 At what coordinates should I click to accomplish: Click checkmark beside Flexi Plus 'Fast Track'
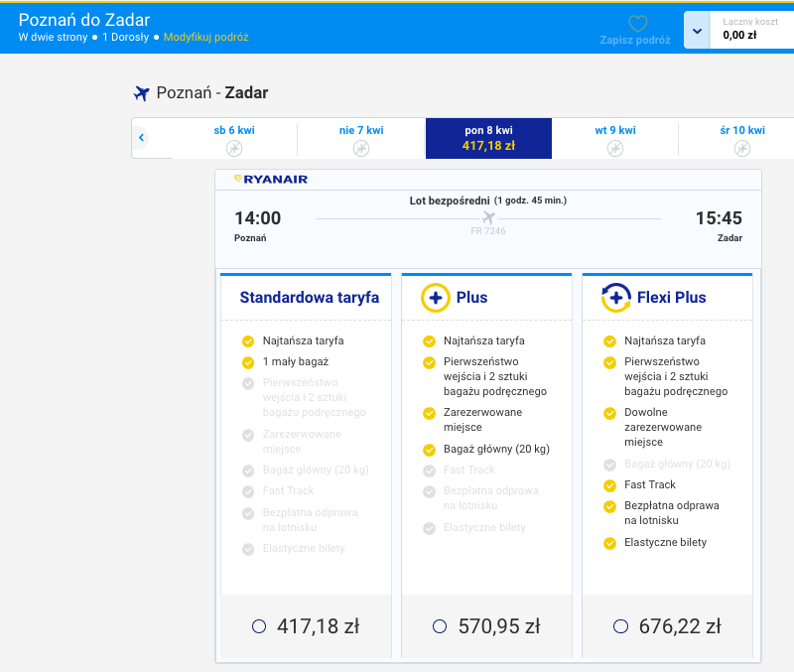[609, 485]
